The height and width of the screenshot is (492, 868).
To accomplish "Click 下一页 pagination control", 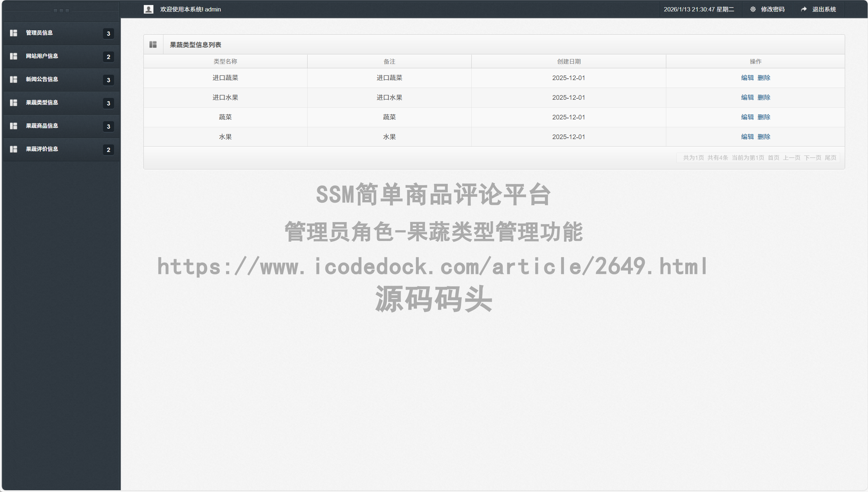I will point(813,157).
